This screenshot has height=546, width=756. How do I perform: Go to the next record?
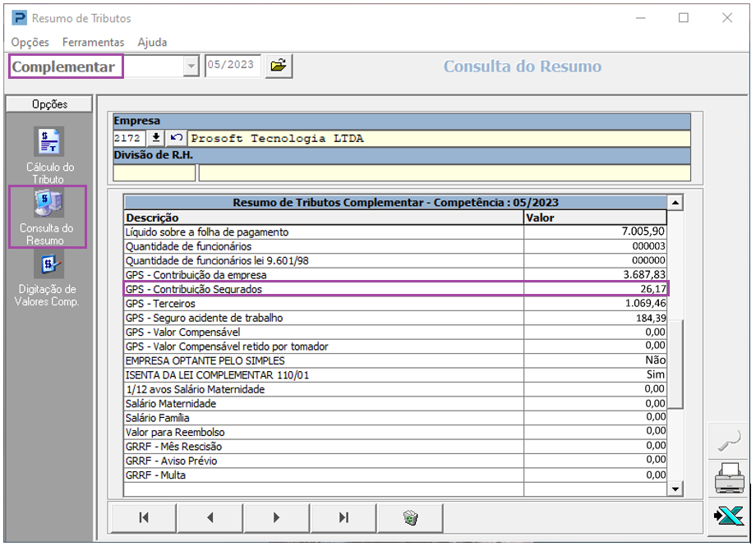coord(276,517)
